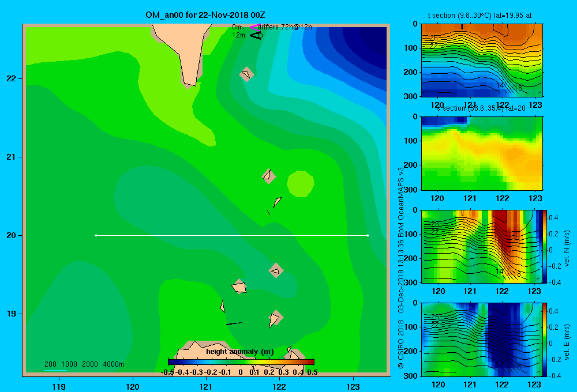Click the drifters 72h@12h legend text

coord(284,27)
